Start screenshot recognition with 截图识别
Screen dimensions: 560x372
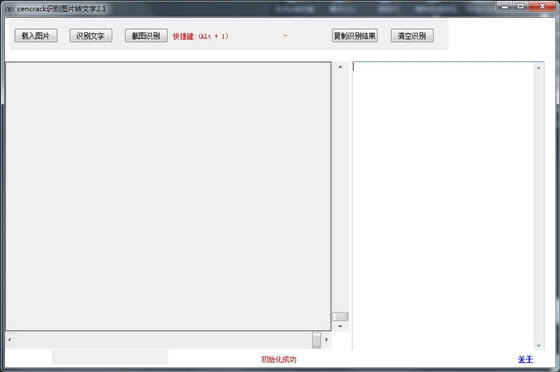click(x=146, y=36)
